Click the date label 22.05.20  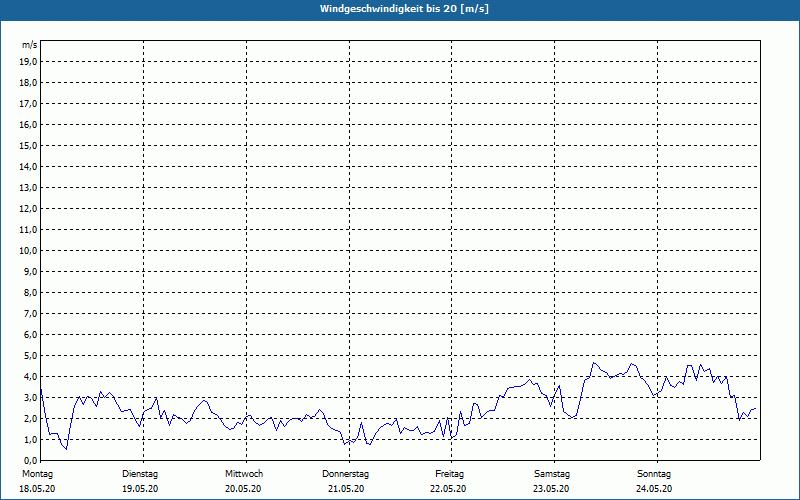click(449, 489)
